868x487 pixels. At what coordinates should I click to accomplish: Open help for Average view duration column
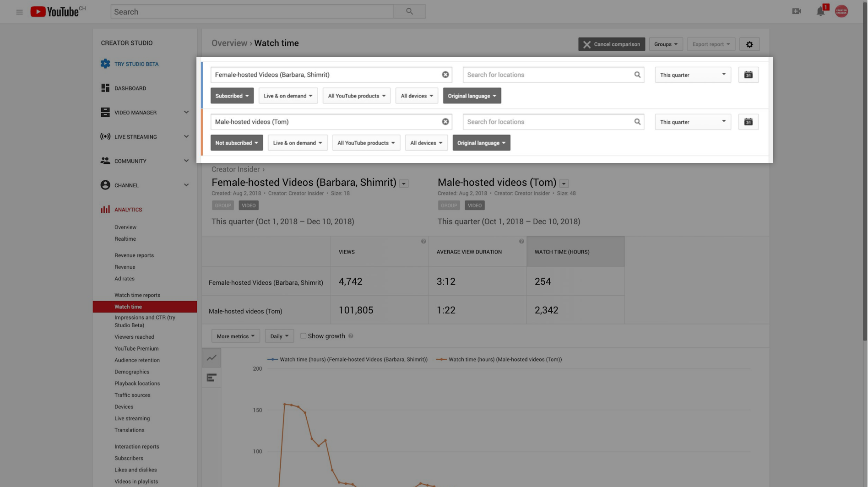point(521,241)
